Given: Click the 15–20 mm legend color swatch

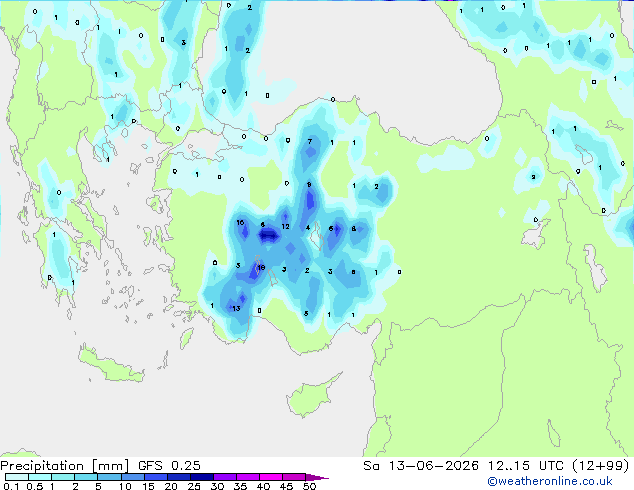Looking at the screenshot, I should 156,477.
